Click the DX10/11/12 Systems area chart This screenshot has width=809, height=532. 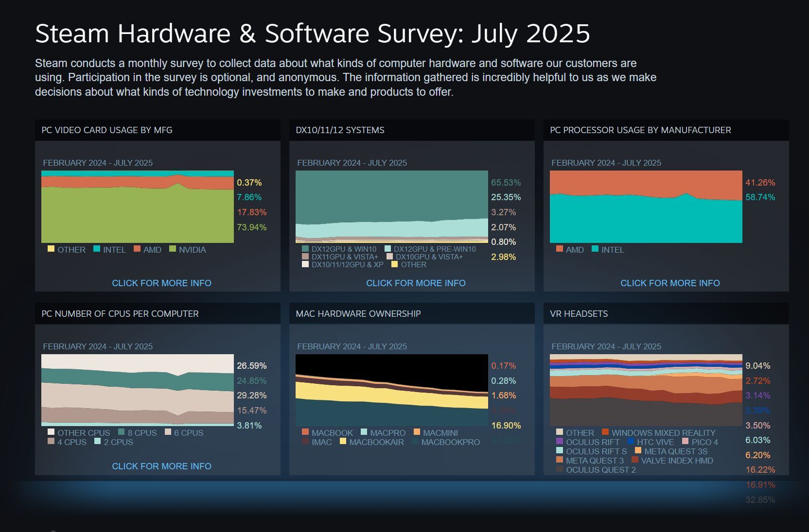pos(391,206)
